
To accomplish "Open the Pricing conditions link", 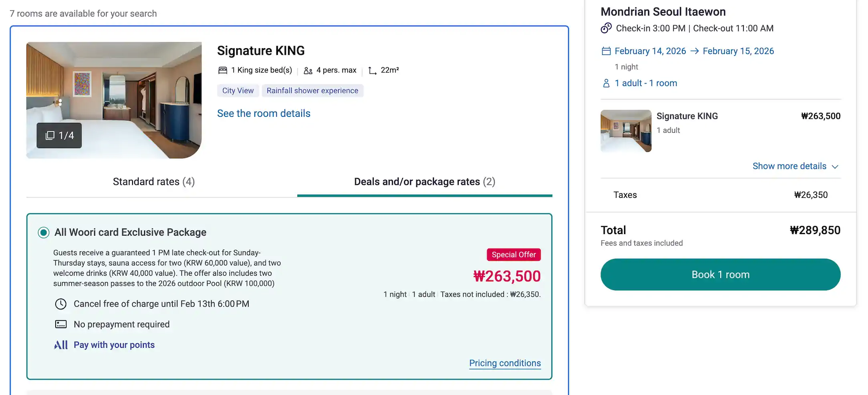I will click(x=505, y=363).
